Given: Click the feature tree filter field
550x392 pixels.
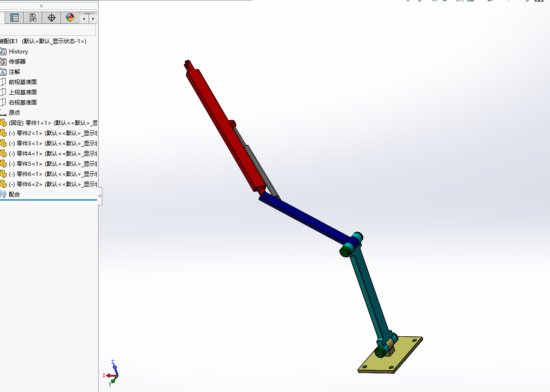Looking at the screenshot, I should 48,30.
